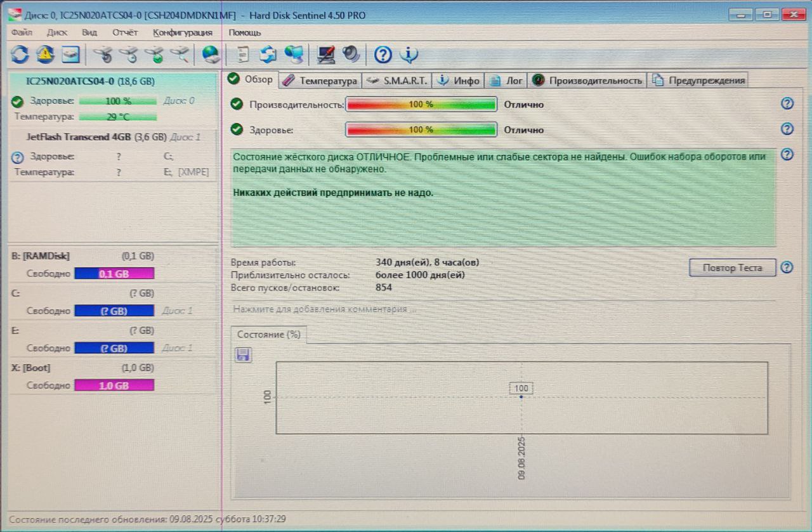The width and height of the screenshot is (812, 532).
Task: Click E: free space (? GB) blue bar
Action: tap(114, 348)
